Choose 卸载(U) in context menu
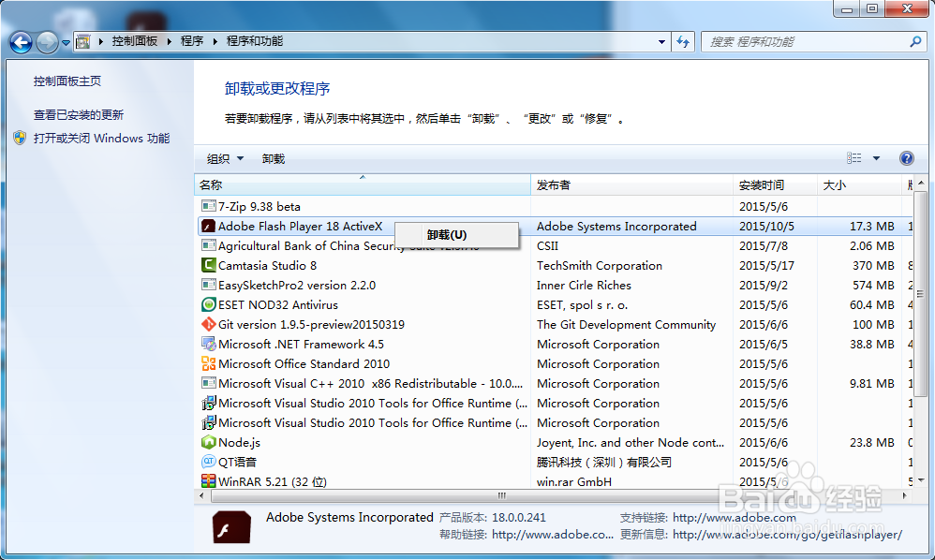The image size is (935, 560). point(457,235)
